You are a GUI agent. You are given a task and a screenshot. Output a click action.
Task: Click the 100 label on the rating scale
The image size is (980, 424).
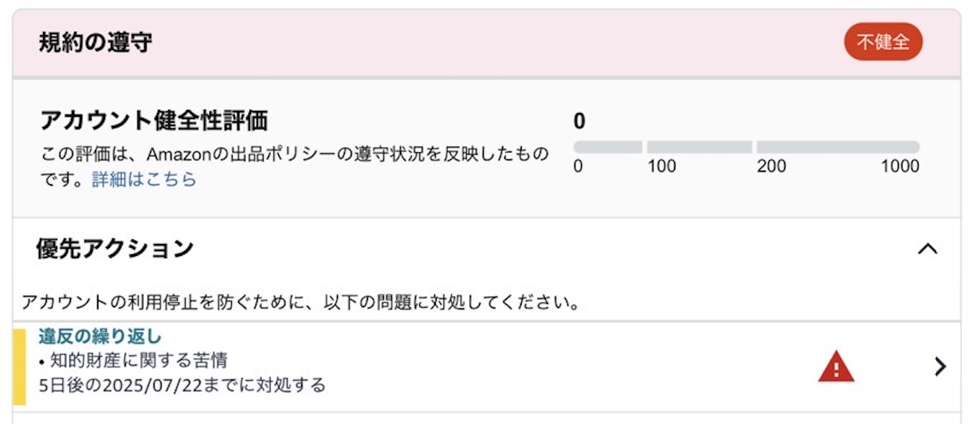[x=661, y=167]
